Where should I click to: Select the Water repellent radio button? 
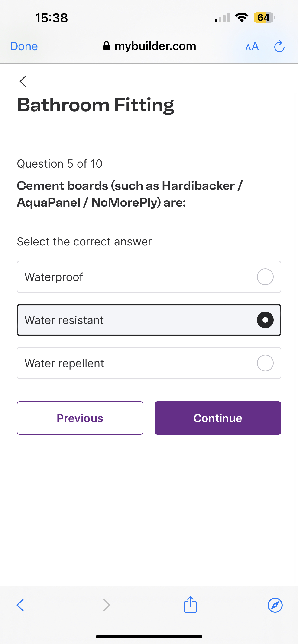pyautogui.click(x=265, y=363)
